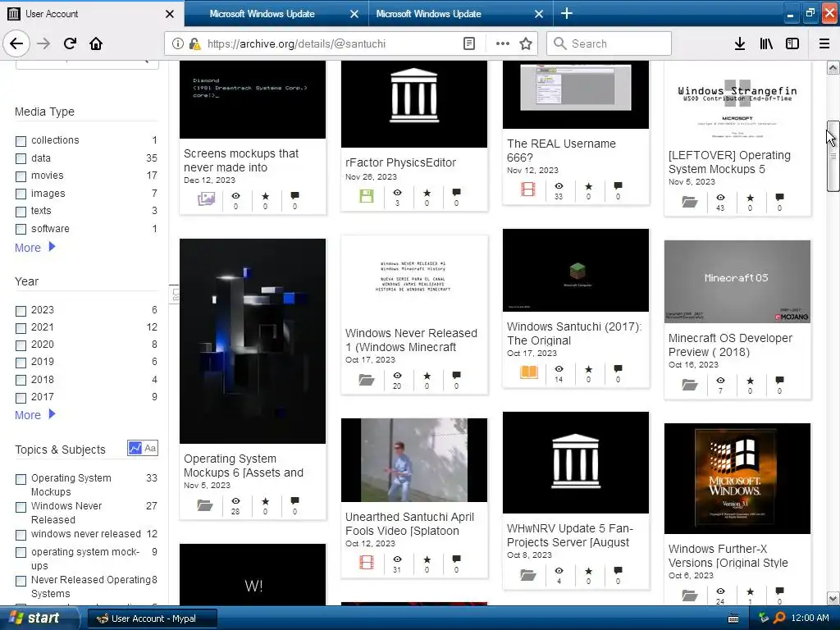Go back using the browser back arrow
Screen dimensions: 840x630
(16, 43)
